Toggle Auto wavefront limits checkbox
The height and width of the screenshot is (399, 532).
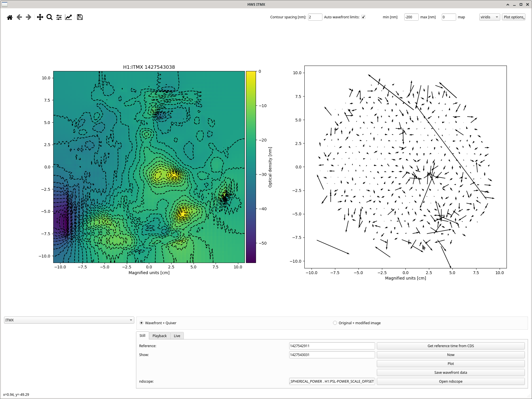(363, 17)
